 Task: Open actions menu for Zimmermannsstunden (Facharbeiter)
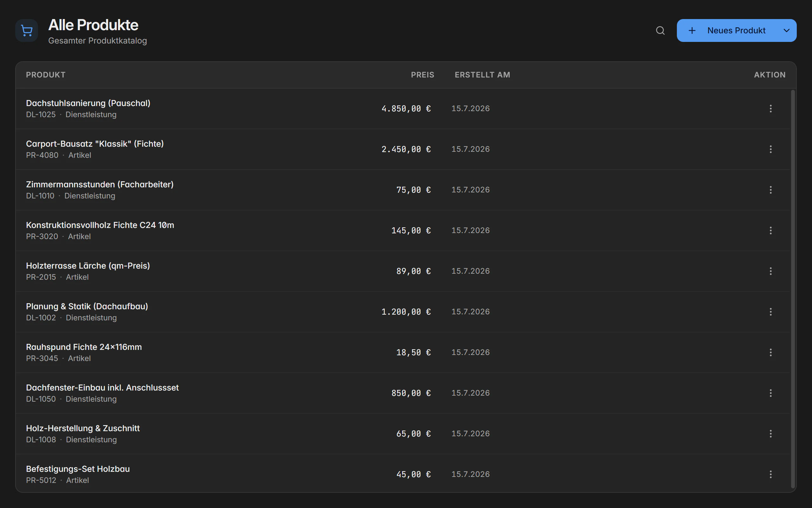point(770,190)
